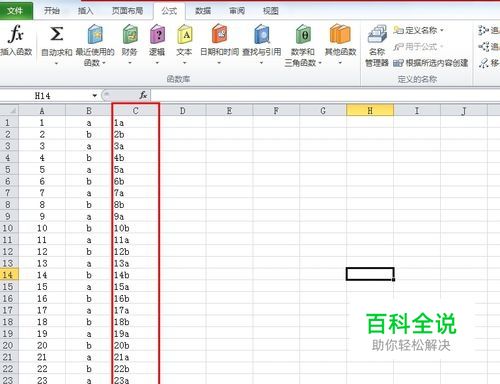Click cell C10 containing 10b
Image resolution: width=500 pixels, height=384 pixels.
click(x=136, y=228)
